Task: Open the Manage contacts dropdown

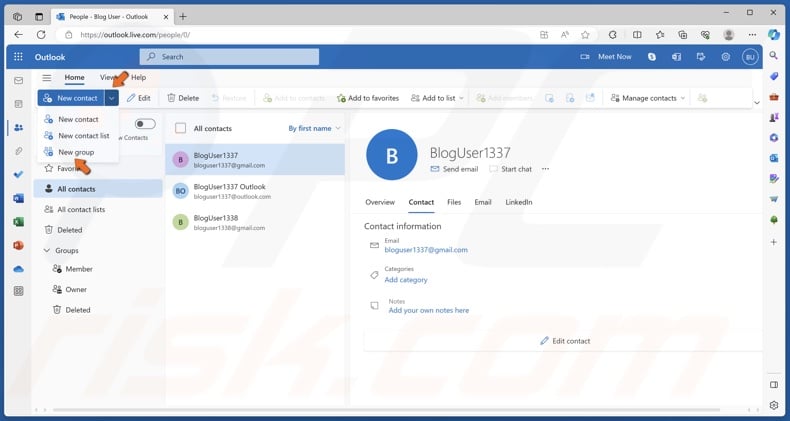Action: click(x=647, y=98)
